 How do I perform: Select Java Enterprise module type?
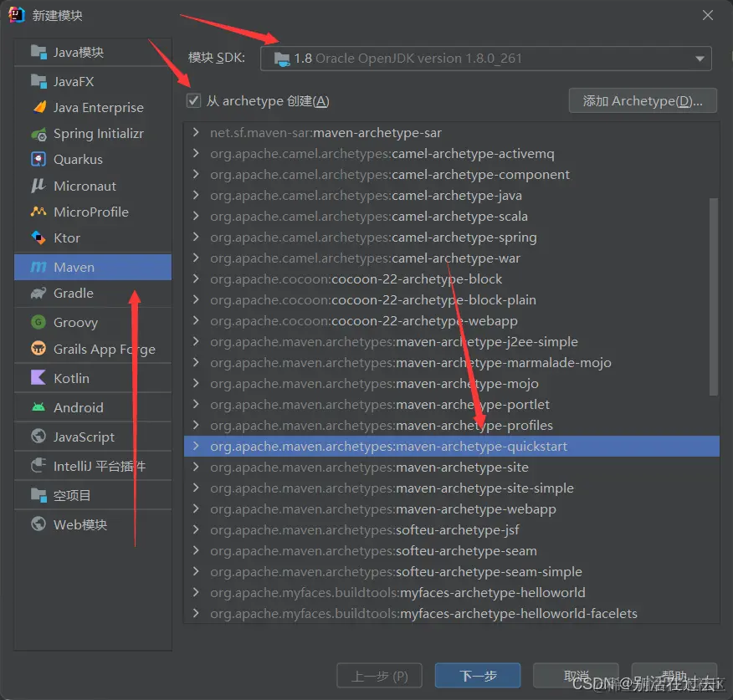tap(93, 108)
